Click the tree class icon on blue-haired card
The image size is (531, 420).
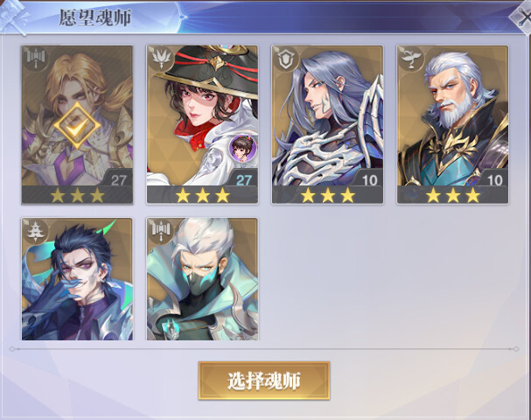35,231
